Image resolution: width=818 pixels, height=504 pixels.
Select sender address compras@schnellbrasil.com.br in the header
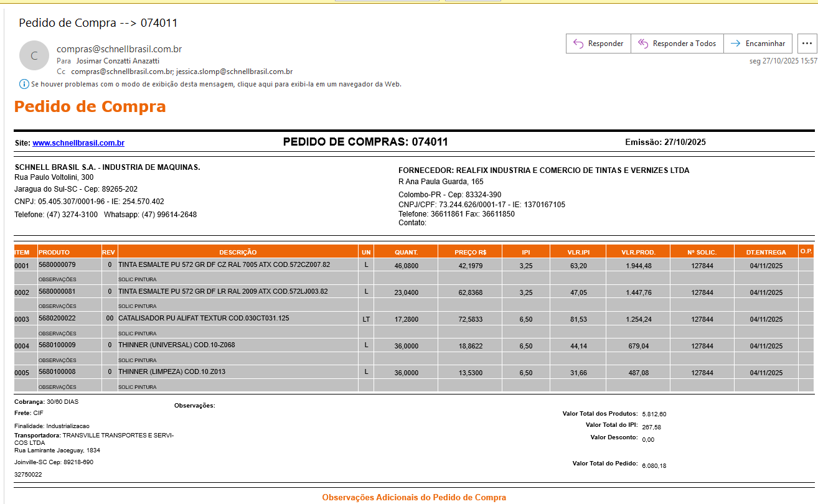[119, 49]
